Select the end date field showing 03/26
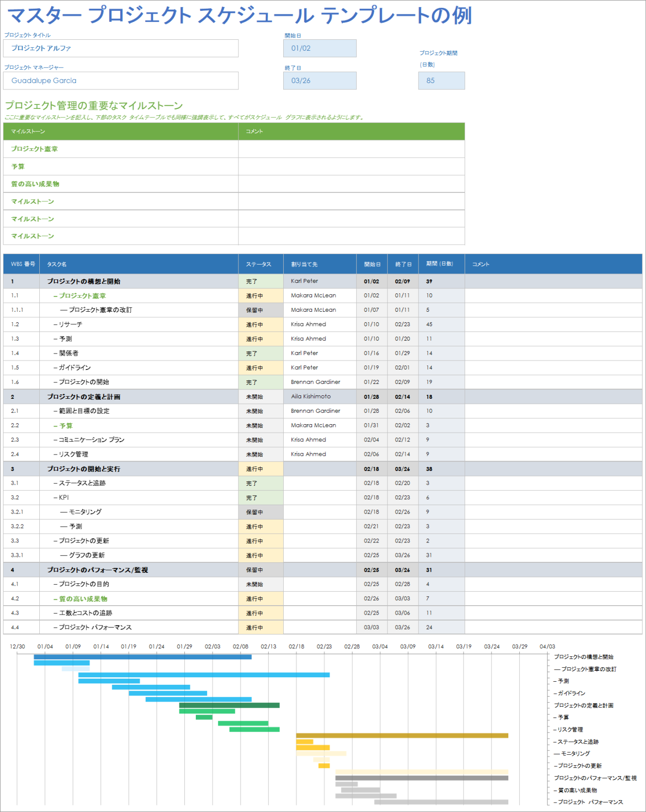This screenshot has height=812, width=646. point(320,81)
